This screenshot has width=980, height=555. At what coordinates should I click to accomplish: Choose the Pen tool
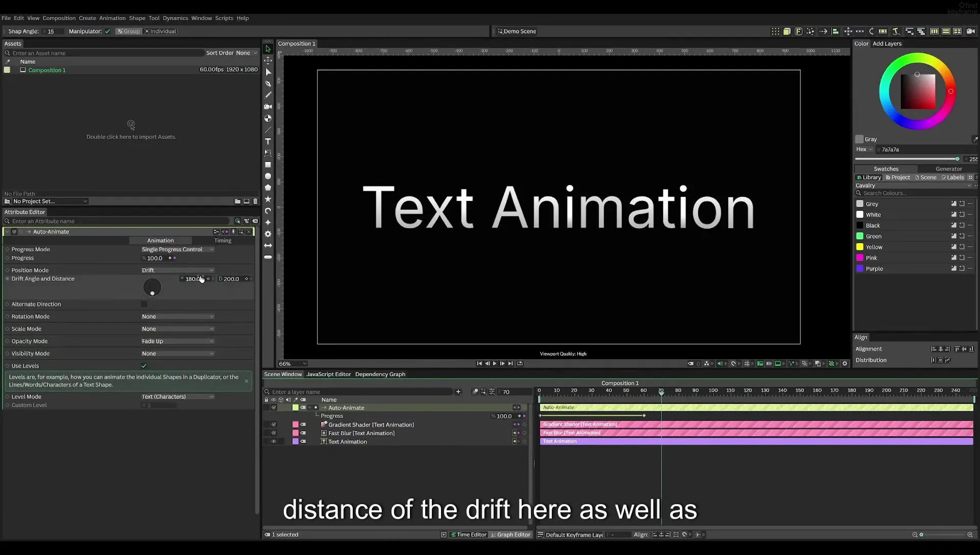(x=268, y=84)
